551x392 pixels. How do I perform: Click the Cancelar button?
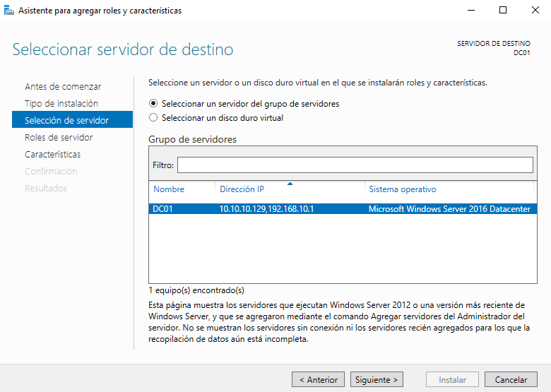pos(511,380)
